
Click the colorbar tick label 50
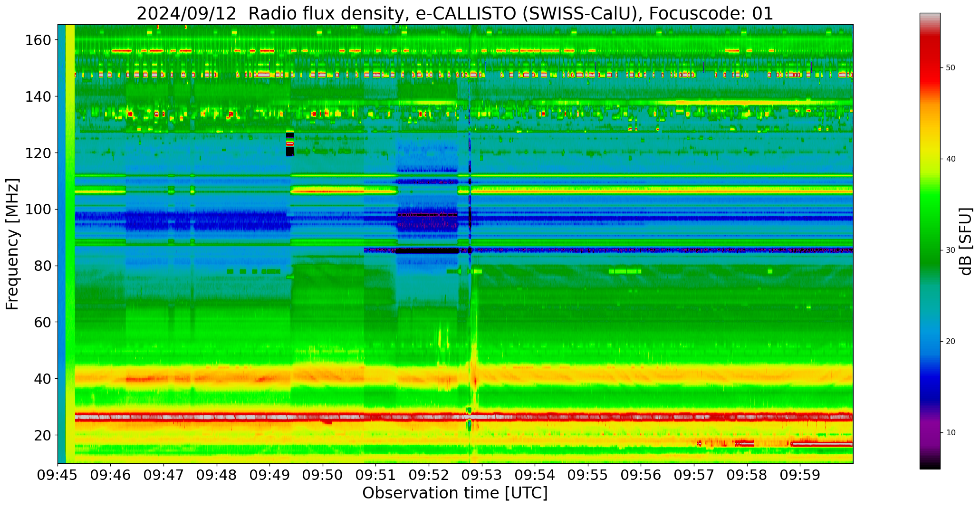951,68
